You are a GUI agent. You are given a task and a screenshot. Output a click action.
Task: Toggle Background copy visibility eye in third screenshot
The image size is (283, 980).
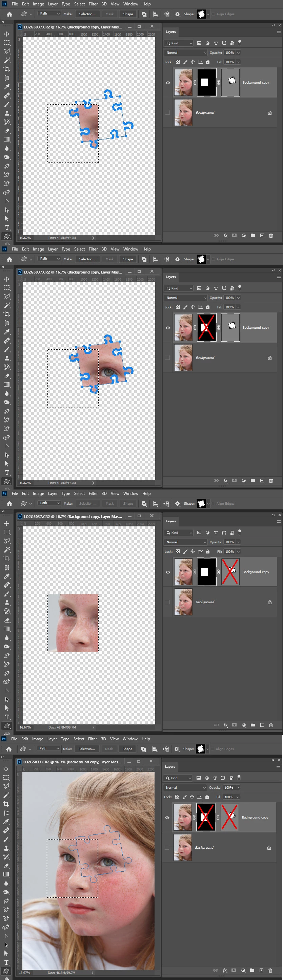[167, 572]
